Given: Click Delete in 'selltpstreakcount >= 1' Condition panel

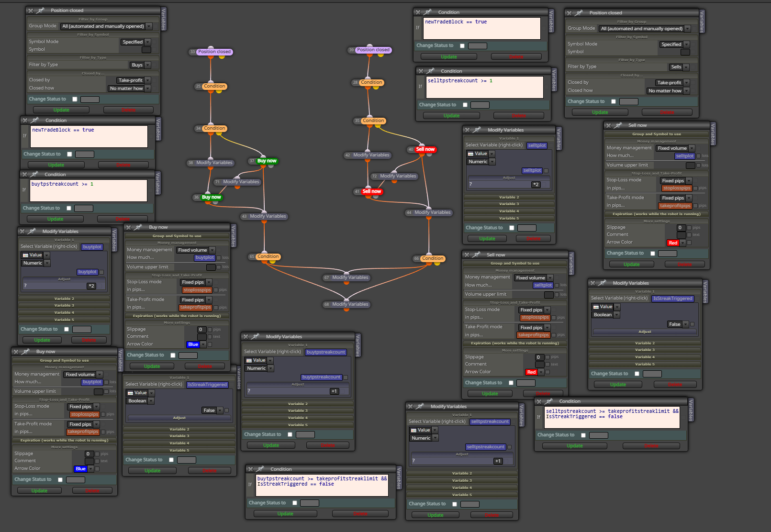Looking at the screenshot, I should click(x=518, y=116).
